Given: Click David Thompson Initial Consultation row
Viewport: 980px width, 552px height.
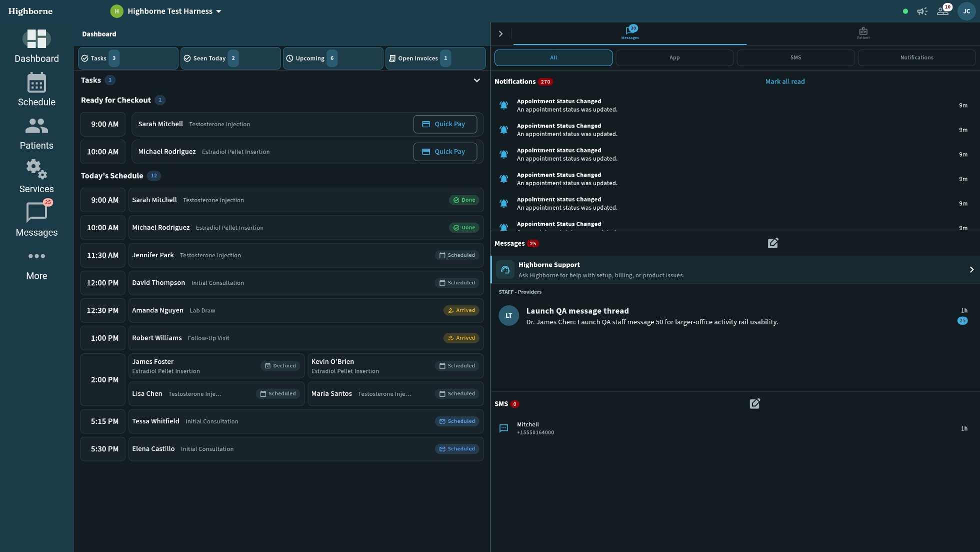Looking at the screenshot, I should coord(306,283).
